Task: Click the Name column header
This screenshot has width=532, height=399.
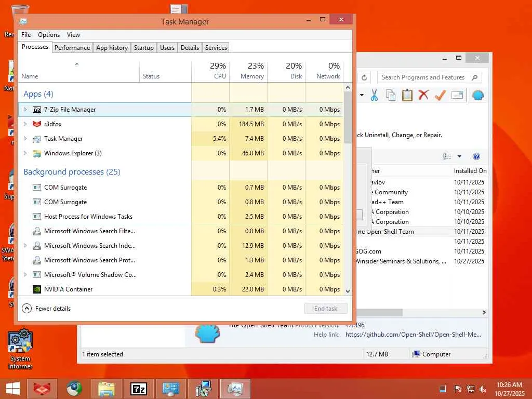Action: point(79,71)
